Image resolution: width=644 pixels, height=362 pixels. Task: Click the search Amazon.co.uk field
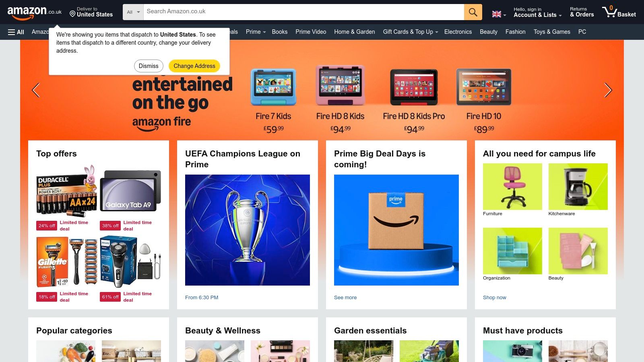pyautogui.click(x=303, y=12)
